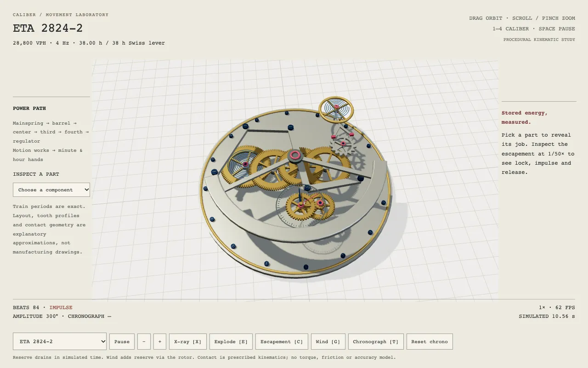Click the 'BEATS 84' readout
The height and width of the screenshot is (368, 588).
tap(26, 307)
